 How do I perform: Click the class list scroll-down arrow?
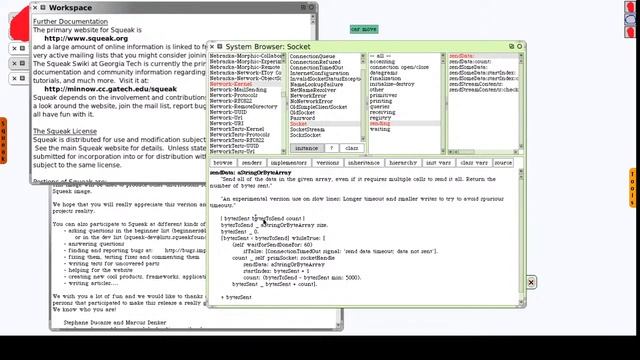pos(363,139)
